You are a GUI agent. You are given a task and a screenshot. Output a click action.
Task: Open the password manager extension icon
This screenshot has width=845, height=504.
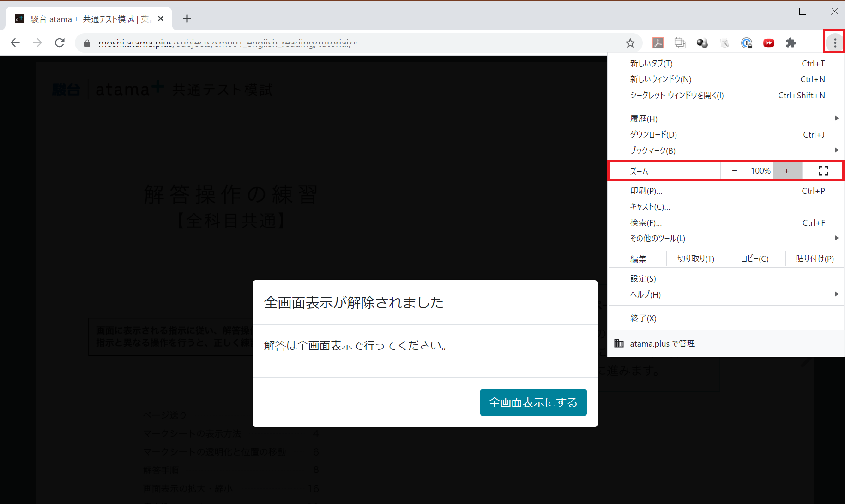click(747, 43)
